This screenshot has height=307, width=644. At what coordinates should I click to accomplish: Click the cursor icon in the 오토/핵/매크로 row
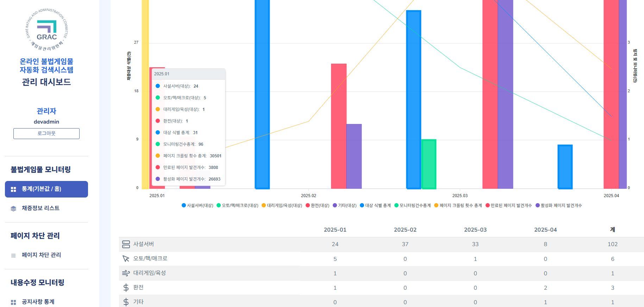click(126, 259)
